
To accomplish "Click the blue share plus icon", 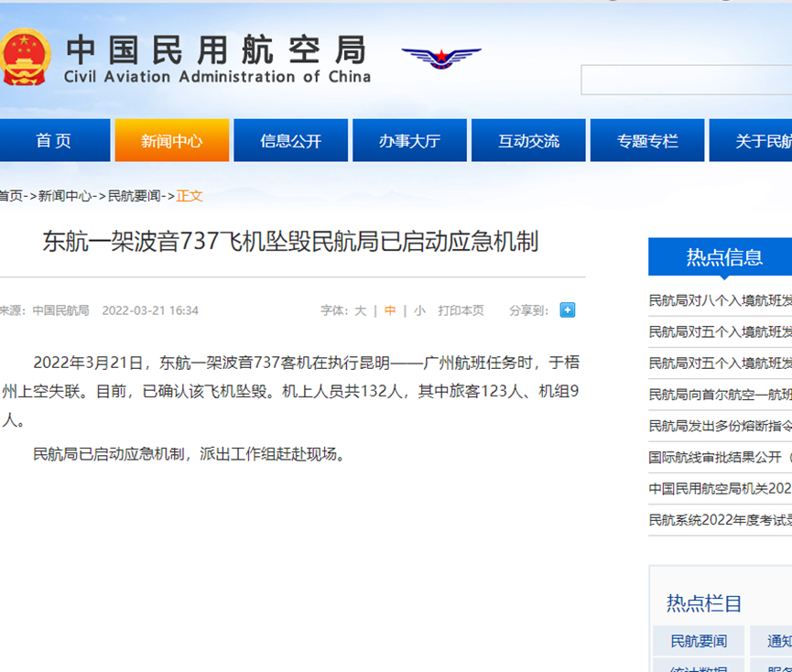I will click(568, 310).
